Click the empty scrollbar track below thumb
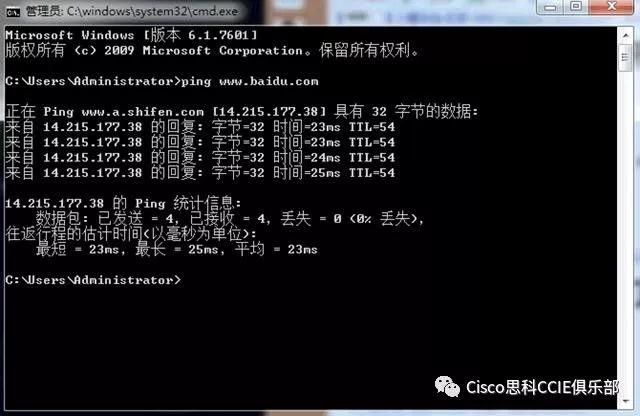Viewport: 640px width, 416px height. coord(625,233)
